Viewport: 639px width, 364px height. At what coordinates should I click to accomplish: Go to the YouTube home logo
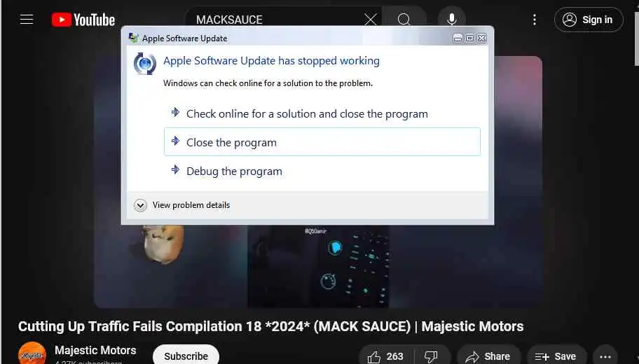click(83, 20)
